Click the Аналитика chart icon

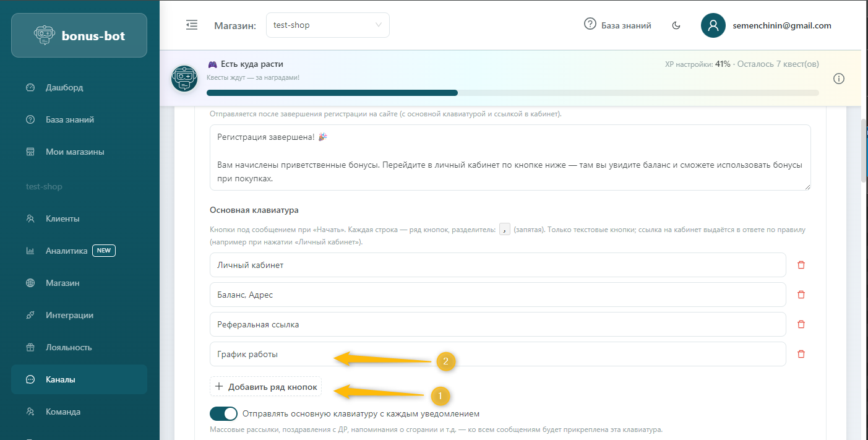point(30,251)
